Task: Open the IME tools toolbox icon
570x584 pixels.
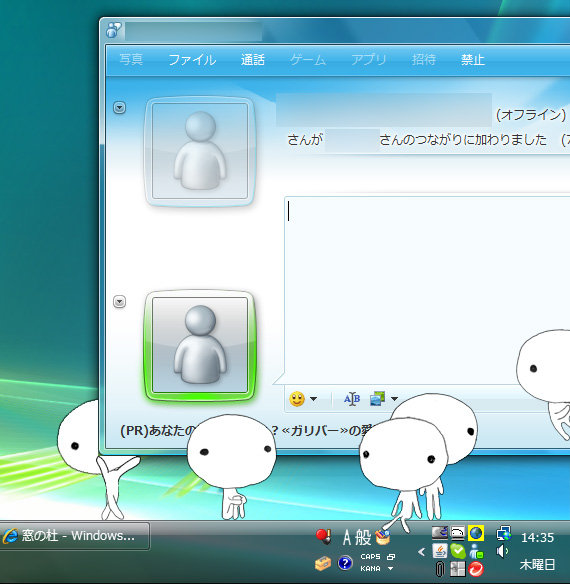Action: pyautogui.click(x=323, y=564)
